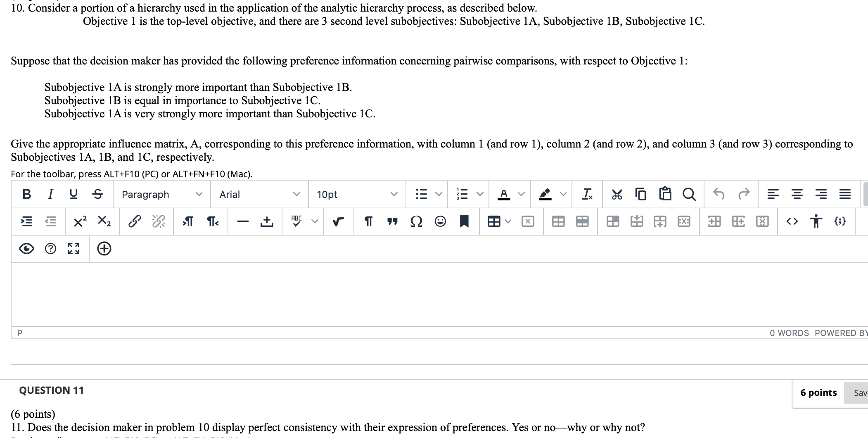Viewport: 868px width, 438px height.
Task: Expand bullet list style options arrow
Action: point(439,194)
